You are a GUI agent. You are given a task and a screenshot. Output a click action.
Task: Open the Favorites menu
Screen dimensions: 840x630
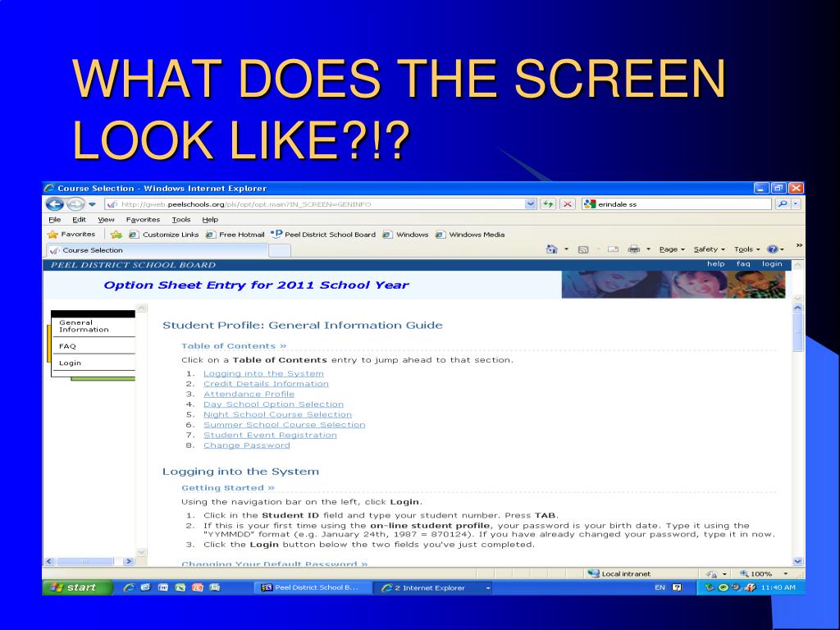click(143, 220)
